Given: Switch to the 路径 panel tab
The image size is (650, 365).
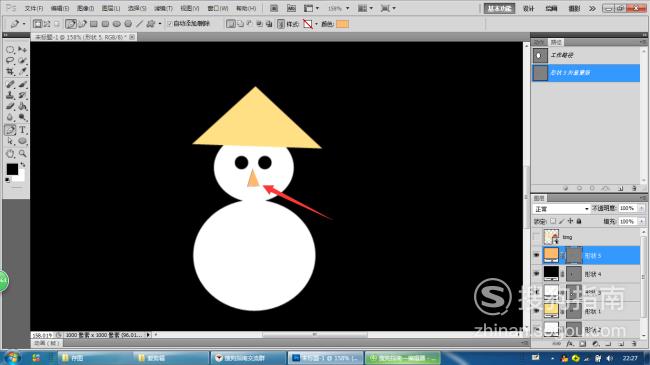Looking at the screenshot, I should 555,42.
